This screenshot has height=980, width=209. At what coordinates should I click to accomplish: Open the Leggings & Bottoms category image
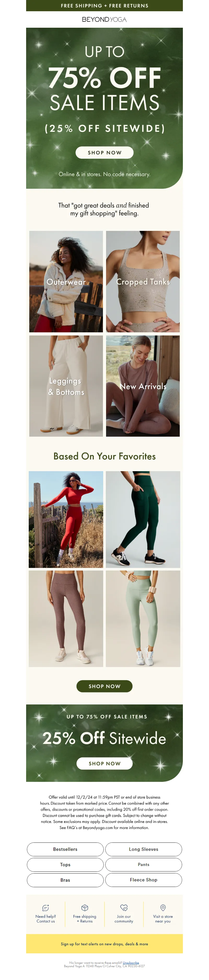tap(66, 386)
